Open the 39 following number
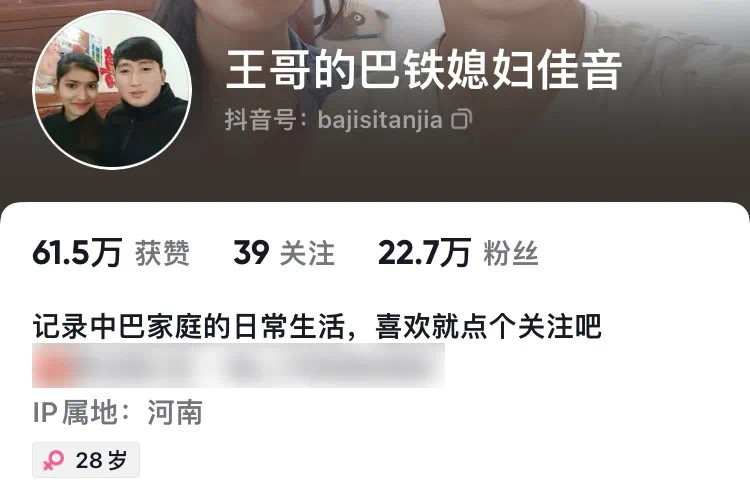Image resolution: width=750 pixels, height=495 pixels. pyautogui.click(x=251, y=253)
